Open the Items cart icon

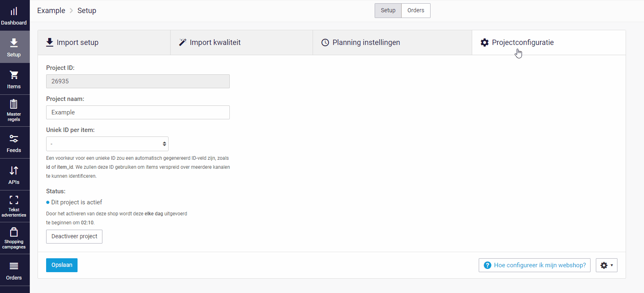(14, 75)
